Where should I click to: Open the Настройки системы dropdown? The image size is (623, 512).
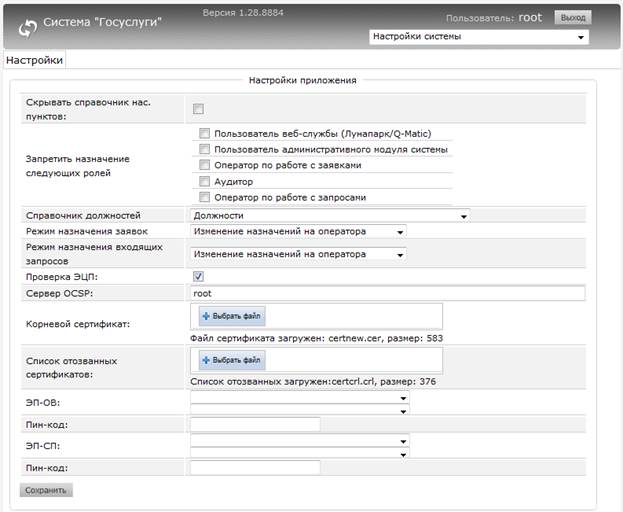[479, 37]
